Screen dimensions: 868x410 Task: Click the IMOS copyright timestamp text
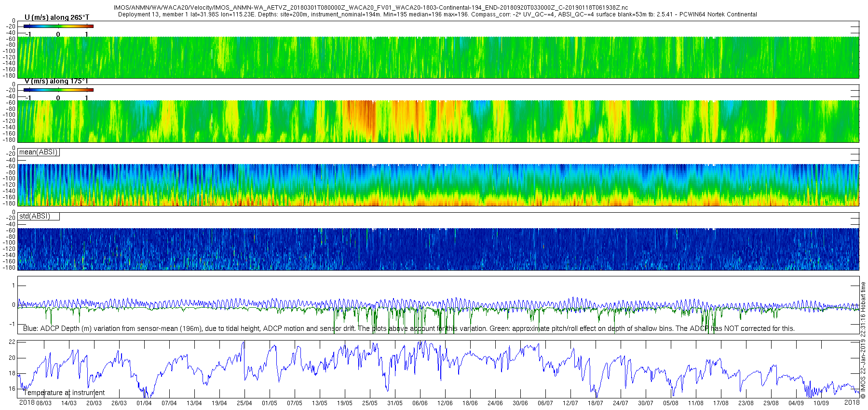[863, 340]
